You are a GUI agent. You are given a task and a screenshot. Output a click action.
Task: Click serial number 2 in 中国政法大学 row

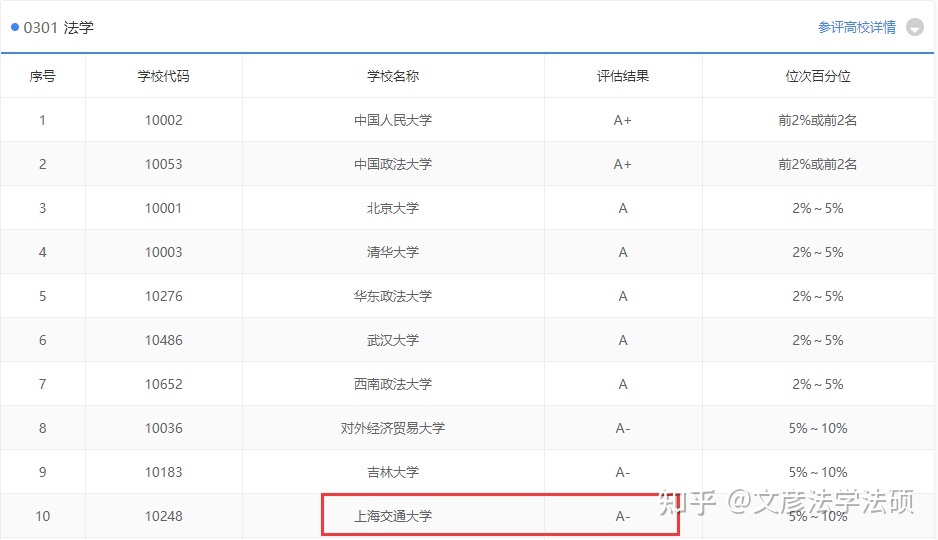42,164
